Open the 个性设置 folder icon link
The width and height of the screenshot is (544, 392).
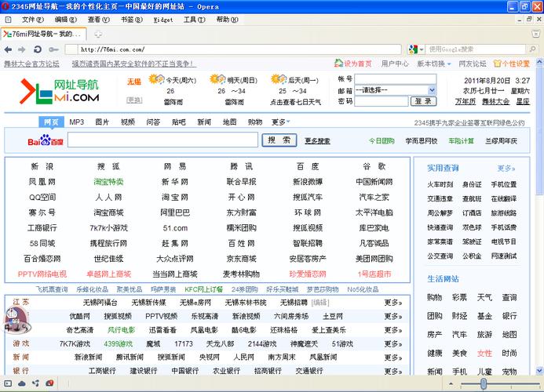coord(512,64)
